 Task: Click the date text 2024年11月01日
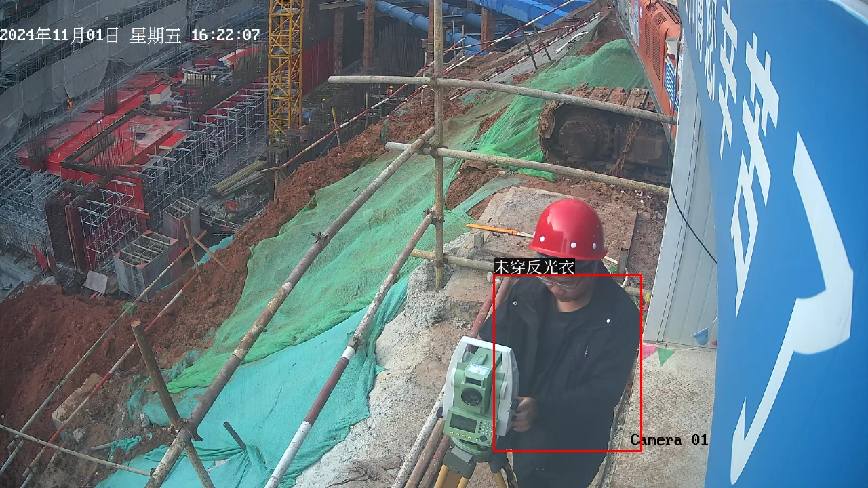pos(60,35)
